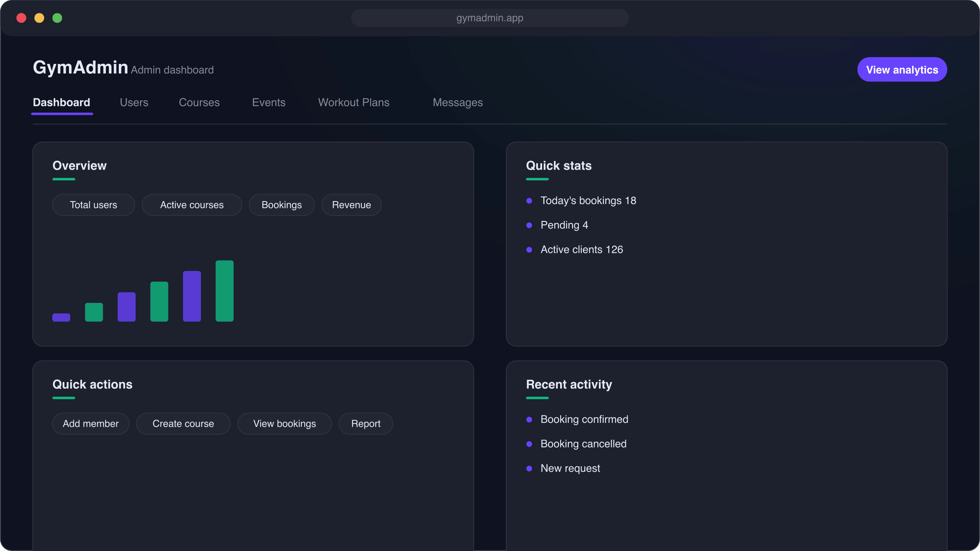Screen dimensions: 980x551
Task: Switch to the Messages tab
Action: (457, 103)
